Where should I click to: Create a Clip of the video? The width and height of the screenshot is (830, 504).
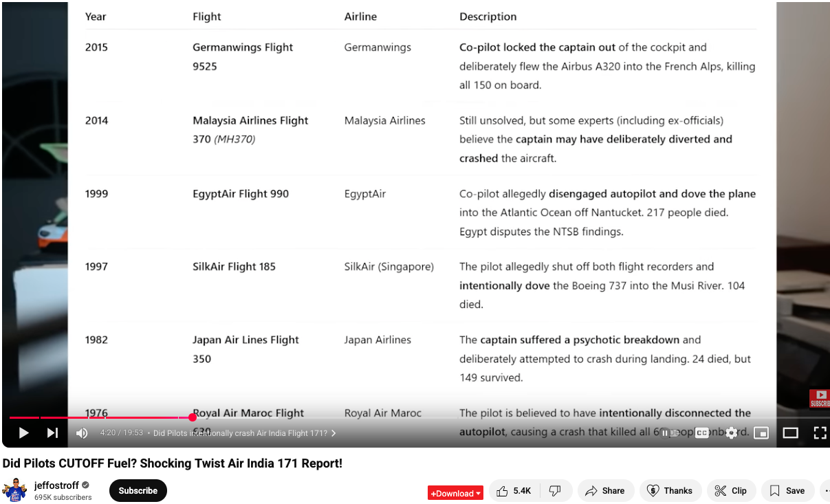click(731, 491)
